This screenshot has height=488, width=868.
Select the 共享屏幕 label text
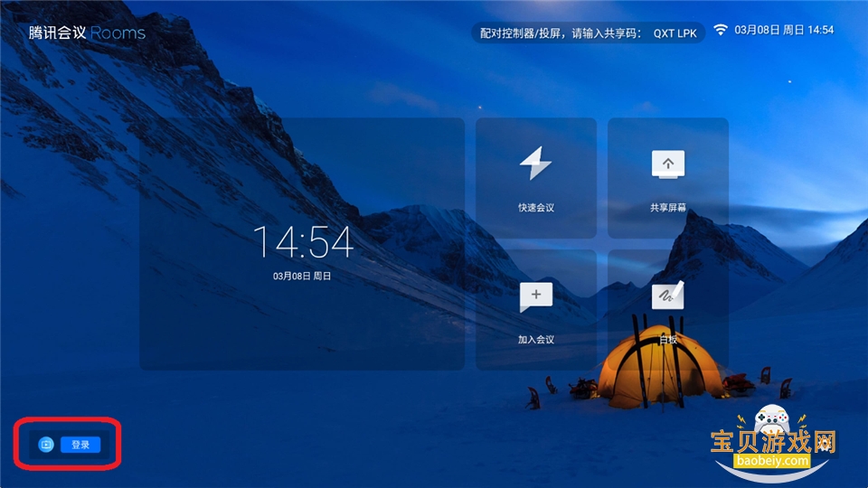click(668, 208)
